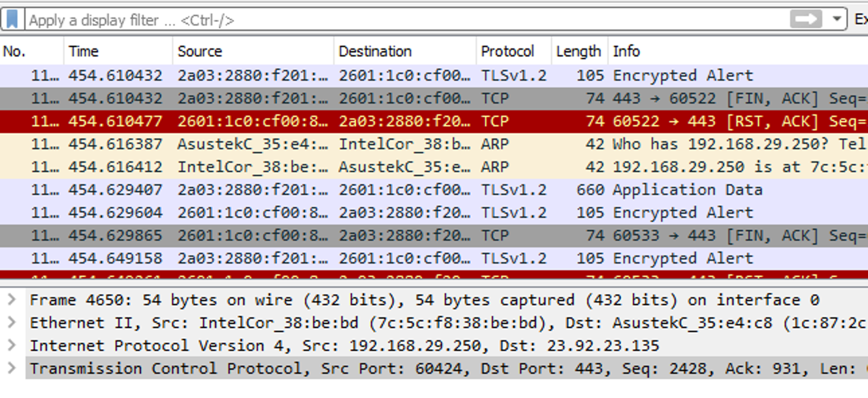The image size is (868, 398).
Task: Sort by the Protocol column header
Action: point(513,51)
